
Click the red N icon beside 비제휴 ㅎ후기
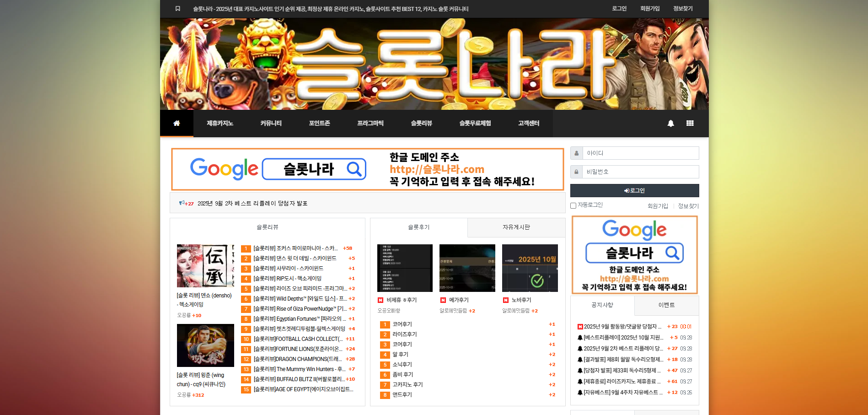pyautogui.click(x=380, y=300)
